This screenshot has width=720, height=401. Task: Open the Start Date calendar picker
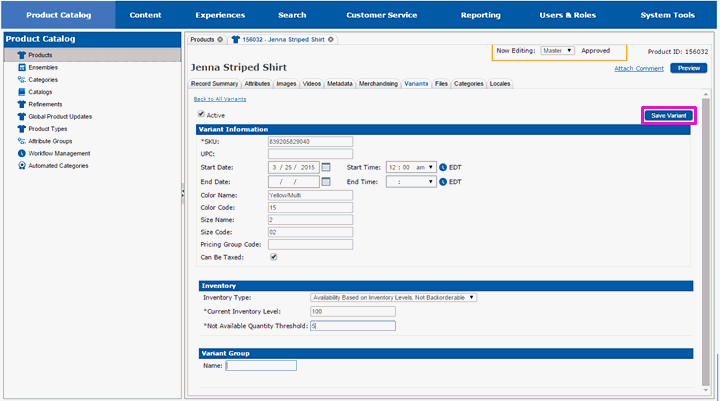326,167
